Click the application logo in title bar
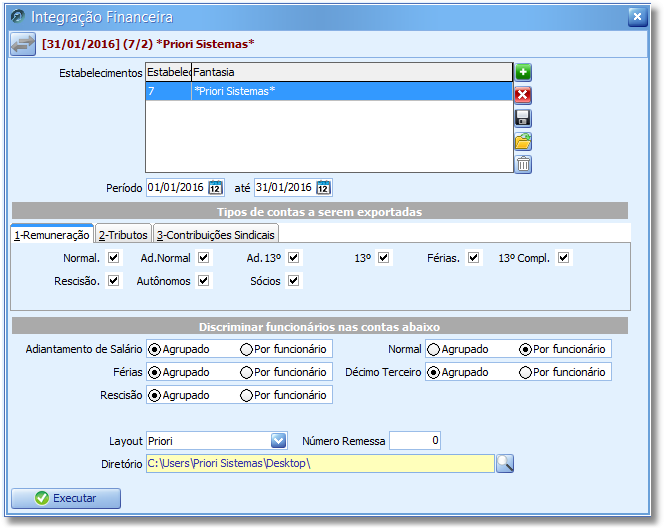The image size is (665, 531). 18,16
